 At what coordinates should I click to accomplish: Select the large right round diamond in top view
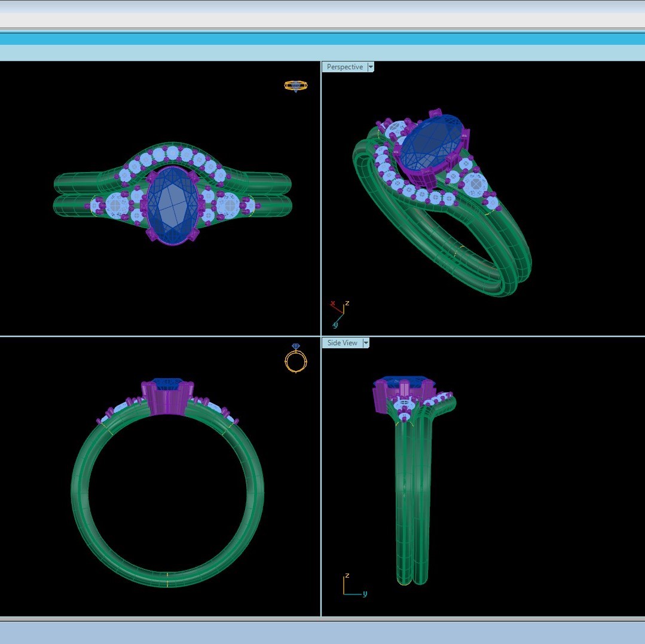coord(228,204)
